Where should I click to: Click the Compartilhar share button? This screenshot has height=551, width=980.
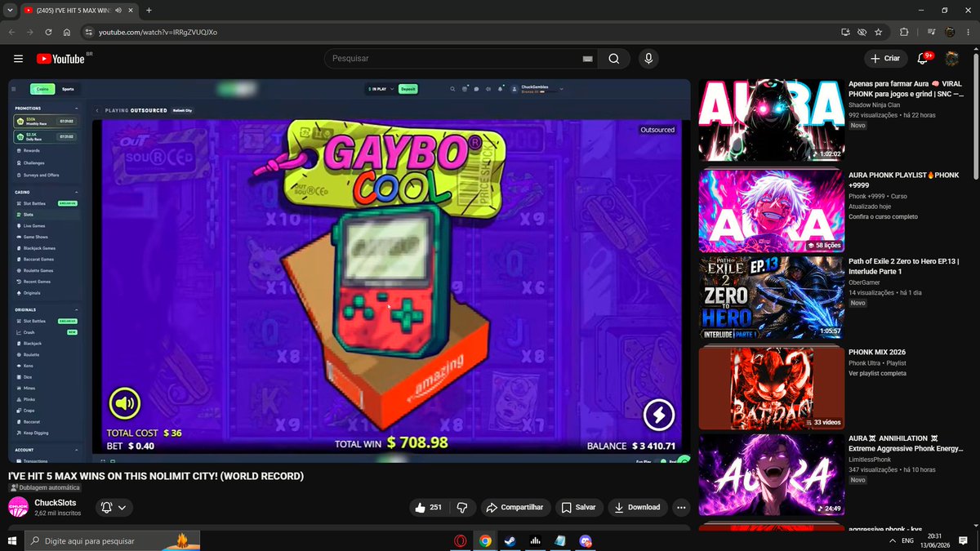[515, 508]
